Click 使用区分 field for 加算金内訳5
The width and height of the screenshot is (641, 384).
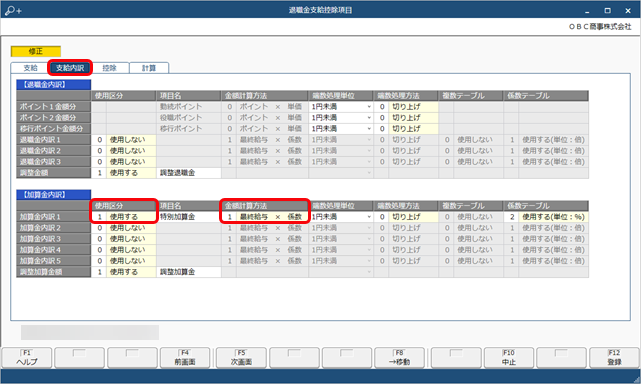click(x=123, y=261)
